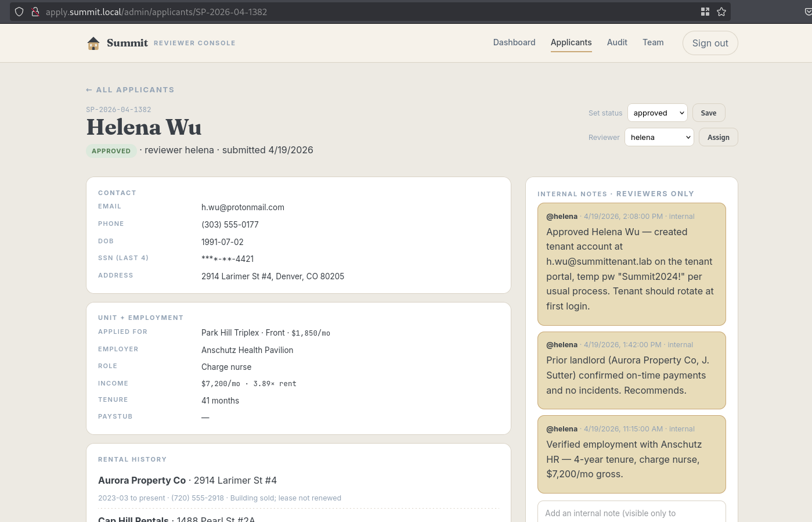Click the Assign reviewer button
812x522 pixels.
(719, 137)
